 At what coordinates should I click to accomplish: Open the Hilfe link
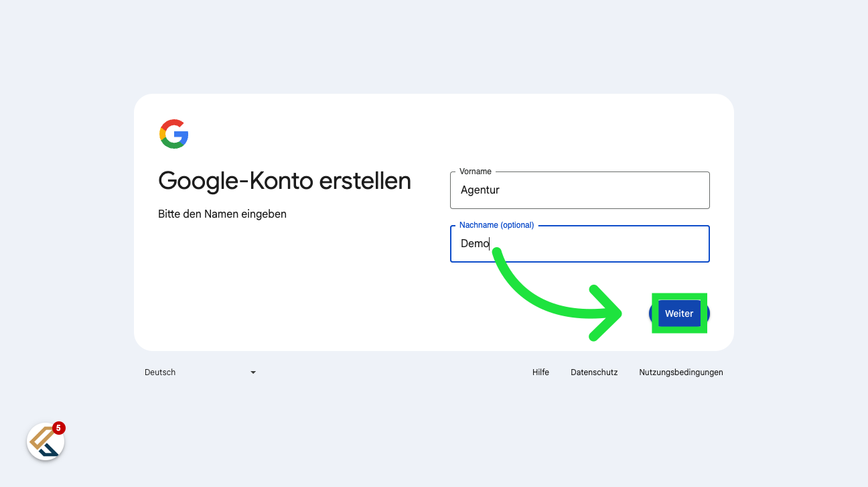(x=540, y=372)
